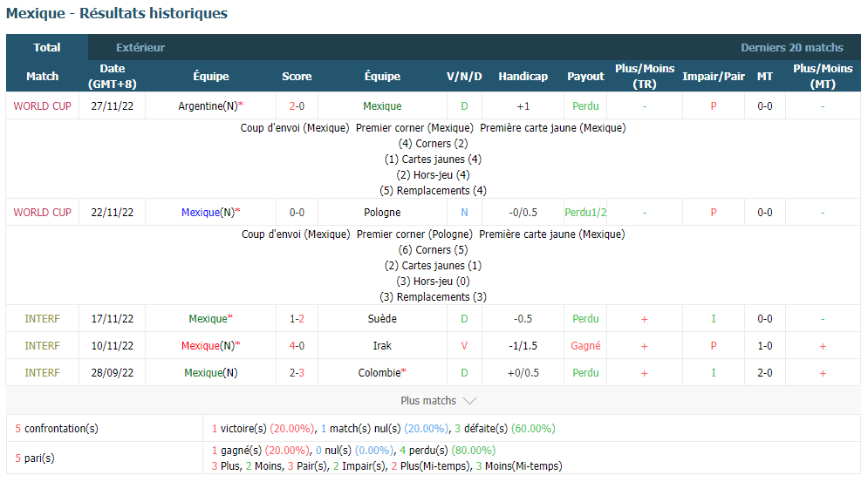Open the Derniers 20 matchs selector

pyautogui.click(x=791, y=48)
